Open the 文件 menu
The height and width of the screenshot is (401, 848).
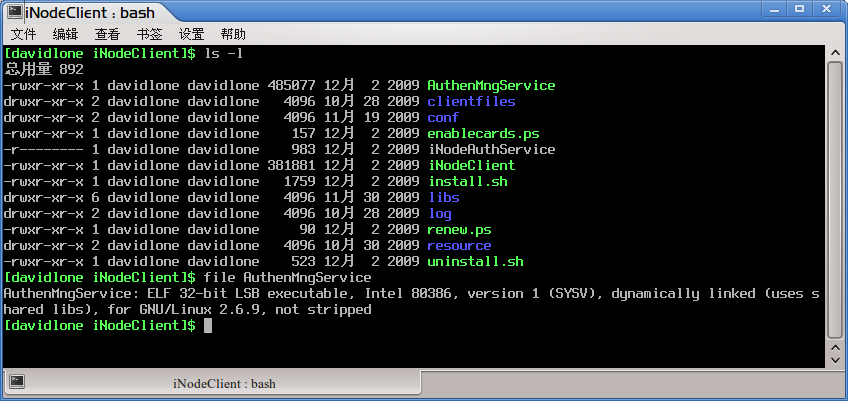23,35
